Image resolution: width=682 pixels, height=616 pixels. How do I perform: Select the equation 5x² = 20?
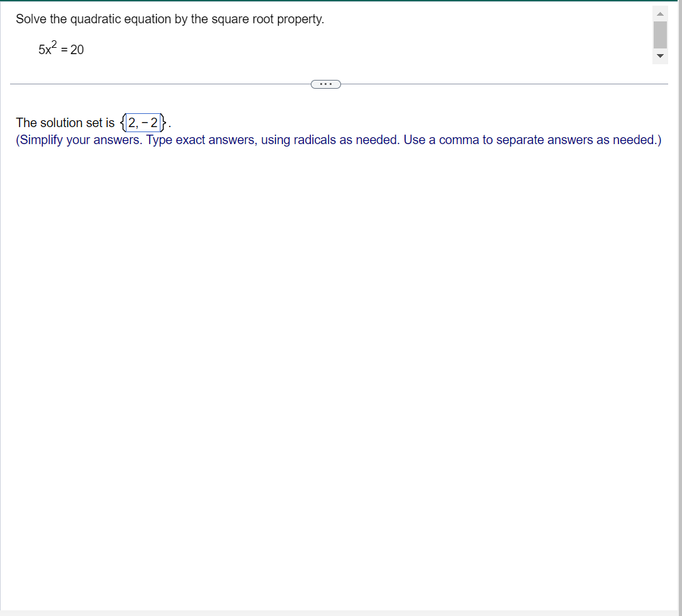tap(61, 48)
